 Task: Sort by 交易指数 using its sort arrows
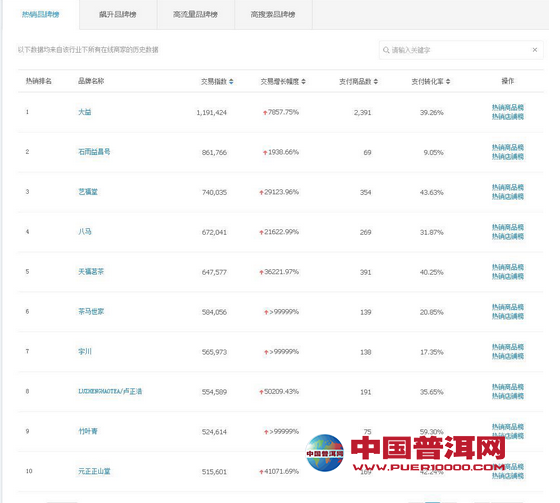(x=231, y=82)
